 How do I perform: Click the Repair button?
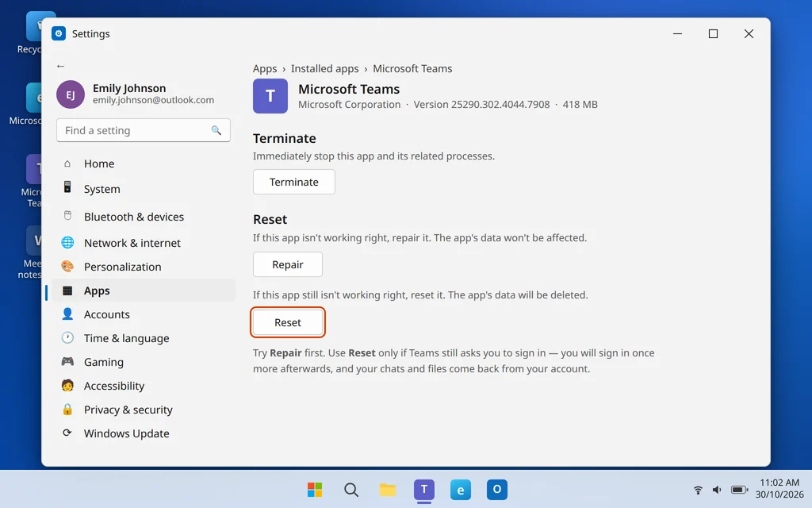[287, 264]
